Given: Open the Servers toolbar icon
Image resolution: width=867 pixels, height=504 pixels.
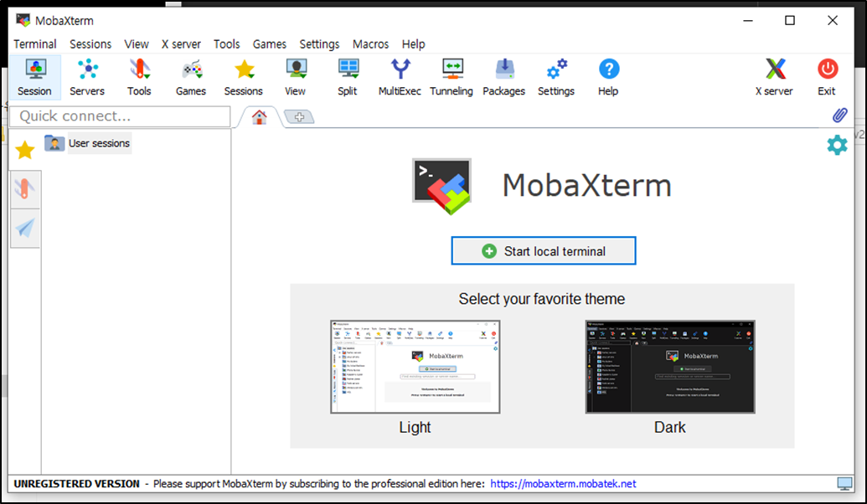Looking at the screenshot, I should (x=87, y=77).
